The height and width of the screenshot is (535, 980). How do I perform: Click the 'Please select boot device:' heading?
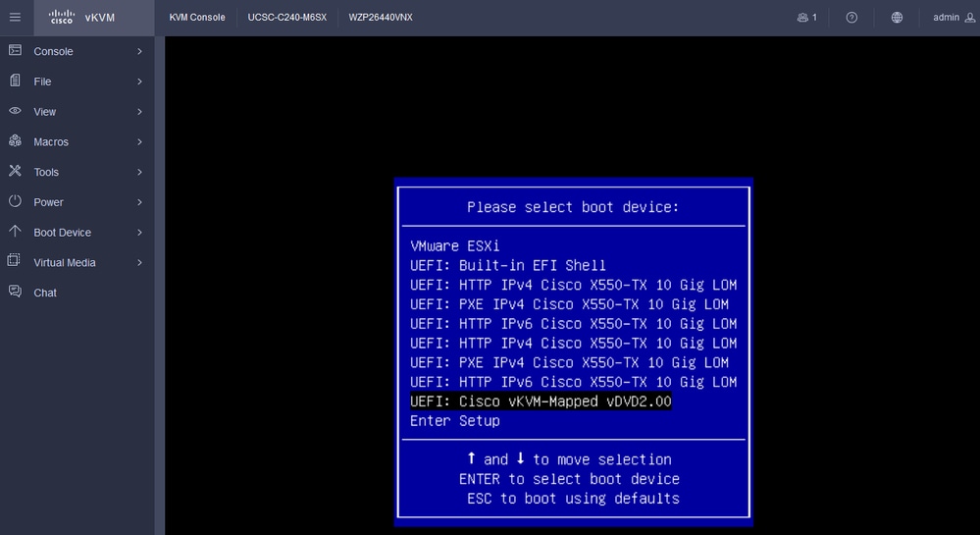pyautogui.click(x=573, y=207)
